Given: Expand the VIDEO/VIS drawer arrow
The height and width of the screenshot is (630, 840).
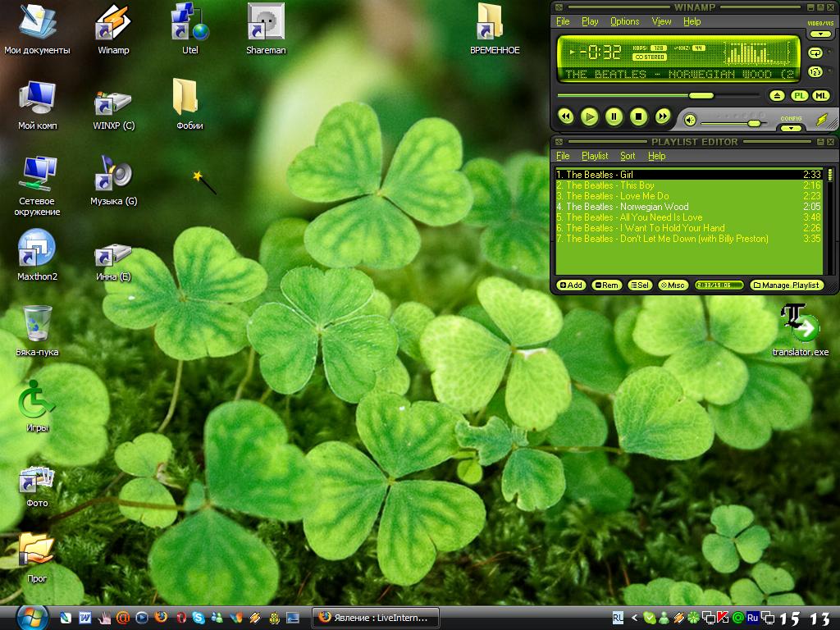Looking at the screenshot, I should pyautogui.click(x=820, y=34).
